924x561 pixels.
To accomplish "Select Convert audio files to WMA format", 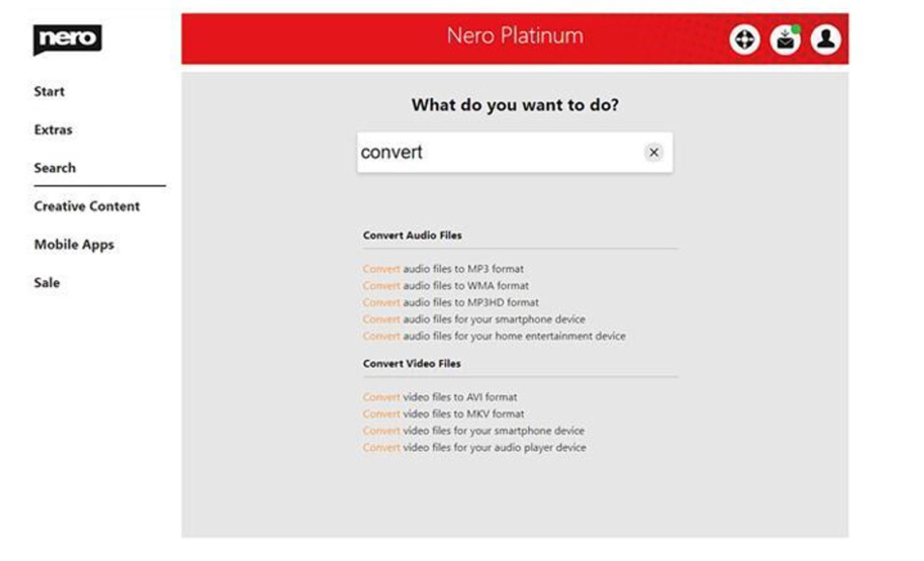I will tap(445, 286).
